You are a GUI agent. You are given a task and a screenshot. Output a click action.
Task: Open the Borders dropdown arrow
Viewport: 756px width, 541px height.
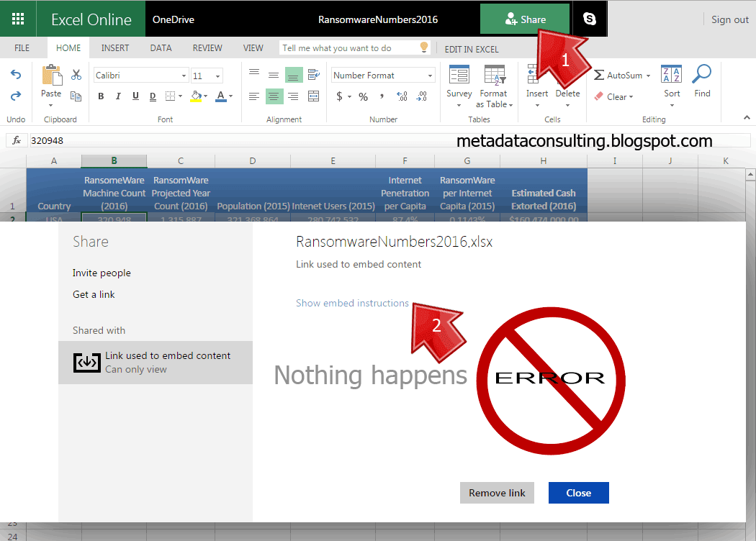tap(180, 96)
